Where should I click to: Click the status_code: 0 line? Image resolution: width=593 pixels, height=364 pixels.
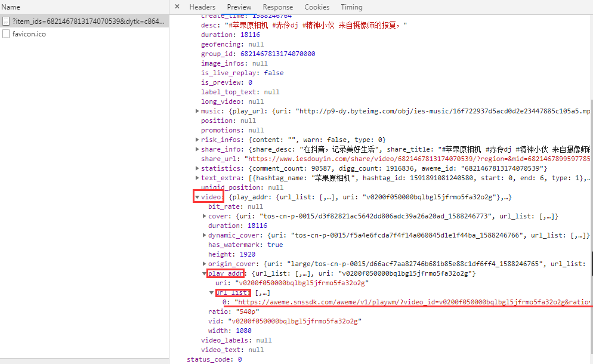coord(214,359)
